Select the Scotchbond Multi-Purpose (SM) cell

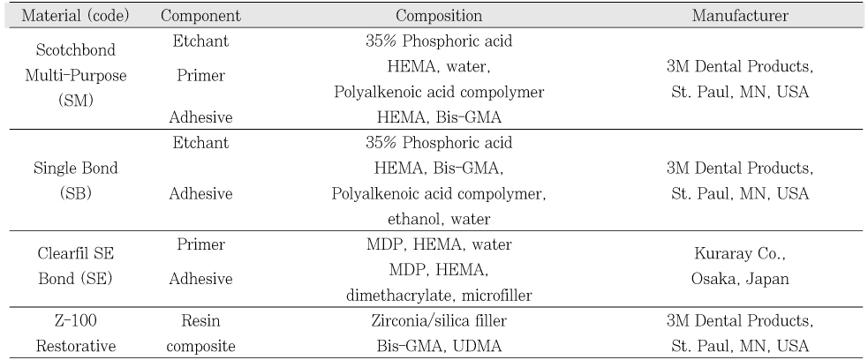tap(76, 75)
